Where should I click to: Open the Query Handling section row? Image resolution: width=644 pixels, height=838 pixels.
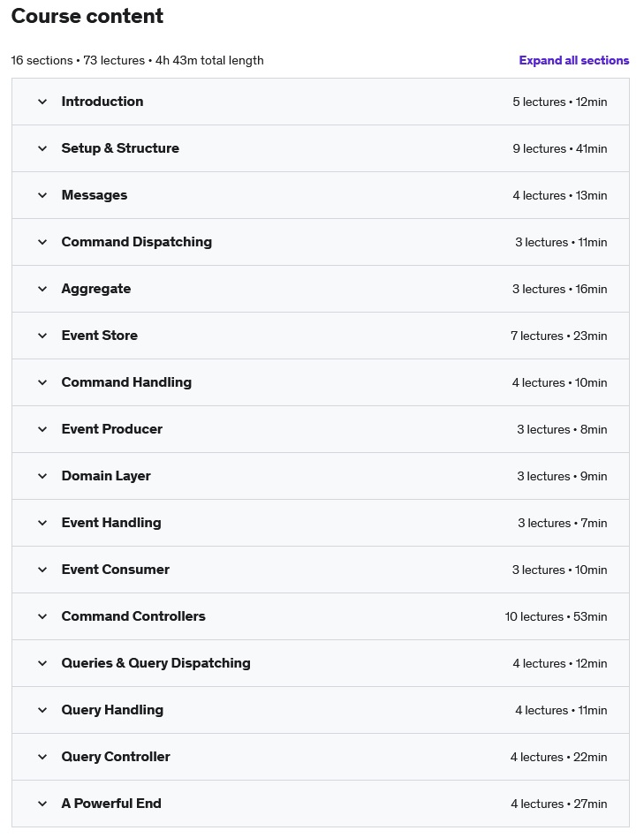click(x=321, y=710)
